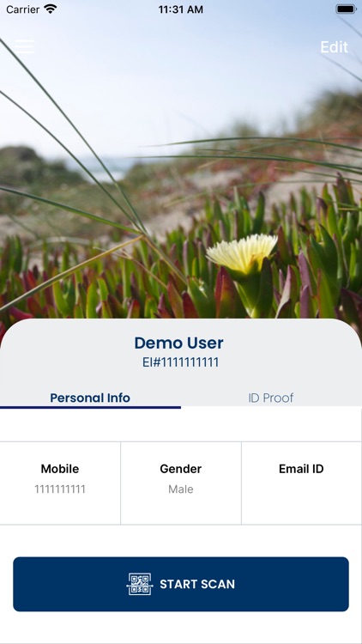
Task: Tap the START SCAN text label
Action: (197, 584)
